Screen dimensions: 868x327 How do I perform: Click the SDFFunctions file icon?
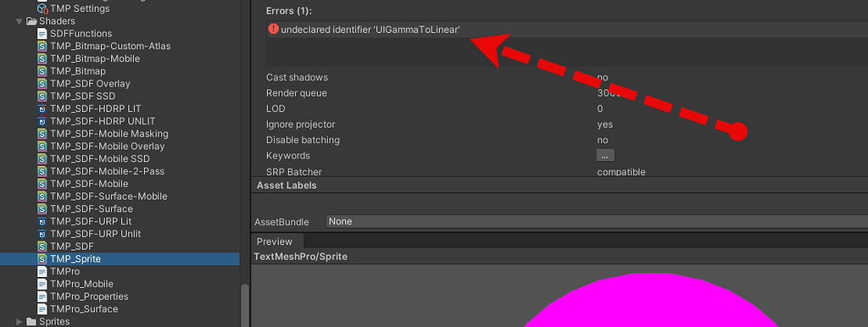(x=42, y=33)
